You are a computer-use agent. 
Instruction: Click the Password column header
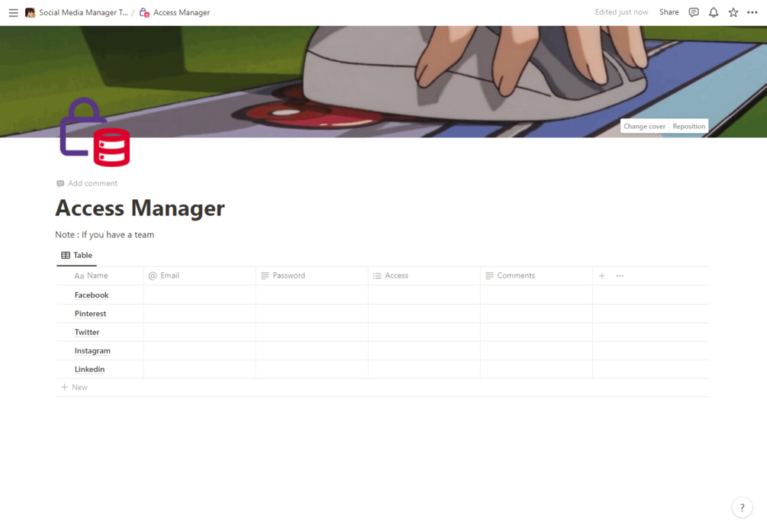tap(312, 276)
